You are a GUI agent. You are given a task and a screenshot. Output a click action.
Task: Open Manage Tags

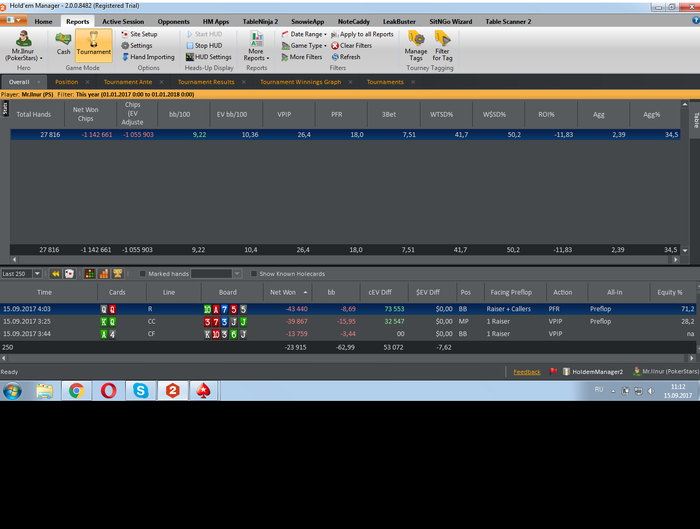point(416,46)
